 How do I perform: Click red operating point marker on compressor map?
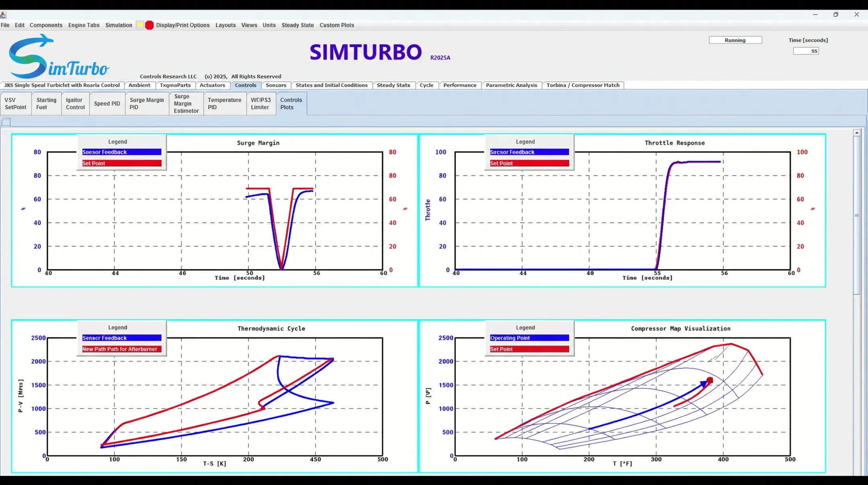tap(710, 380)
